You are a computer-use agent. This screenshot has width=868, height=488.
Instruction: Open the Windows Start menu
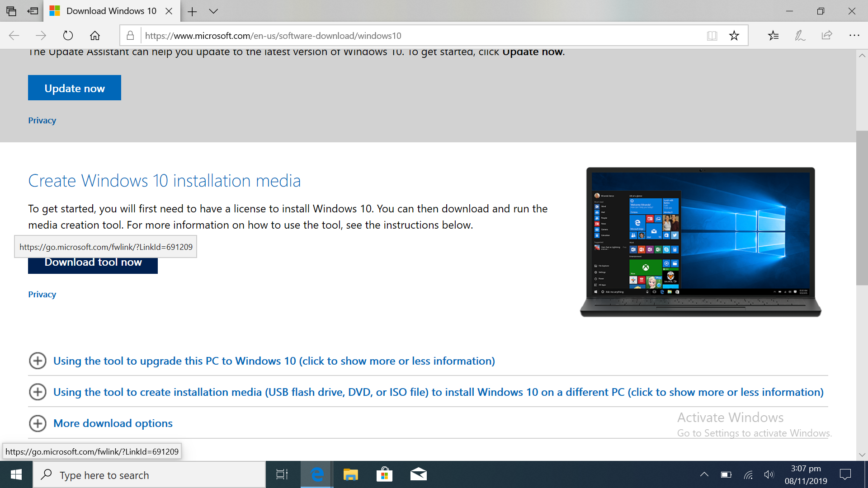pyautogui.click(x=16, y=474)
